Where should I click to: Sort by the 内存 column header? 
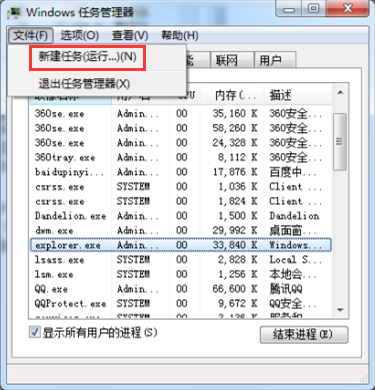click(232, 95)
